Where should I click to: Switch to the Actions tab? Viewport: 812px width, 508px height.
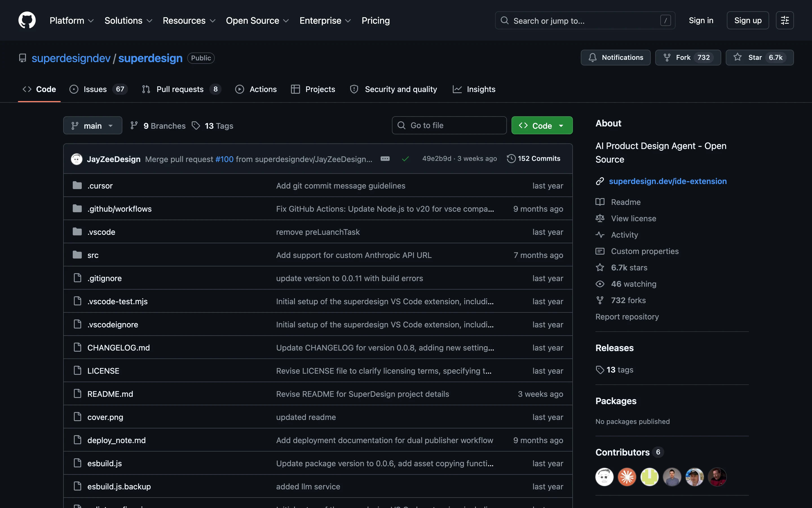click(256, 89)
